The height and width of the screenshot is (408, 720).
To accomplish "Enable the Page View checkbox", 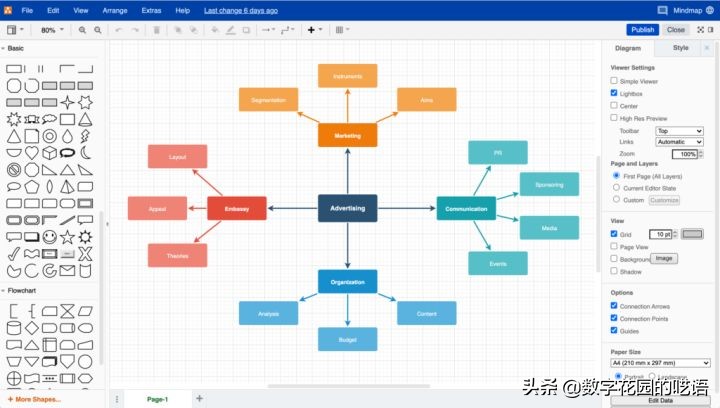I will (614, 246).
